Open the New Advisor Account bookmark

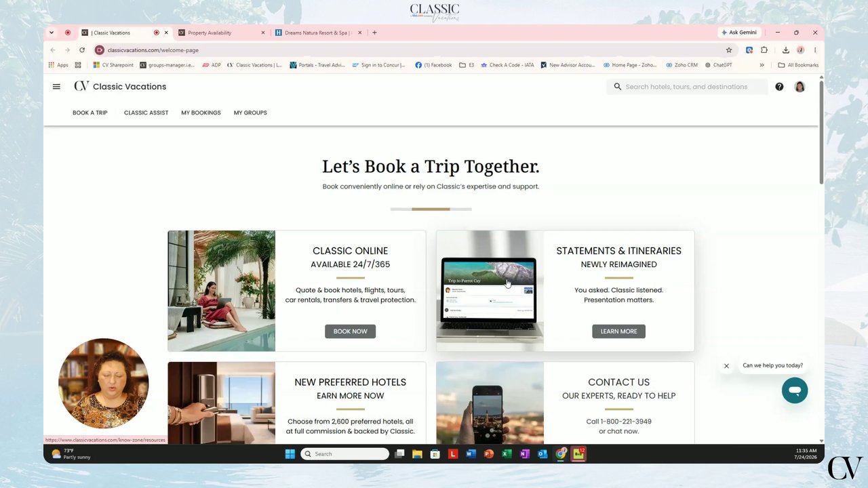pyautogui.click(x=568, y=65)
